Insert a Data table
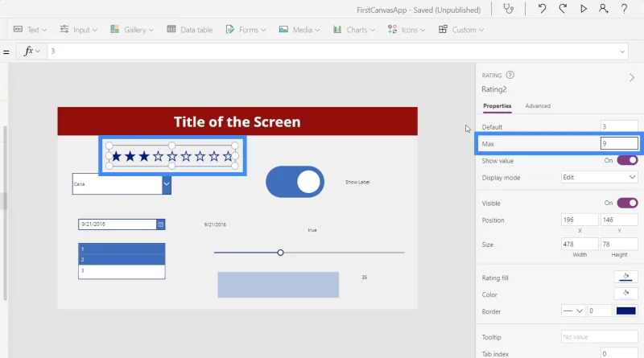 190,30
